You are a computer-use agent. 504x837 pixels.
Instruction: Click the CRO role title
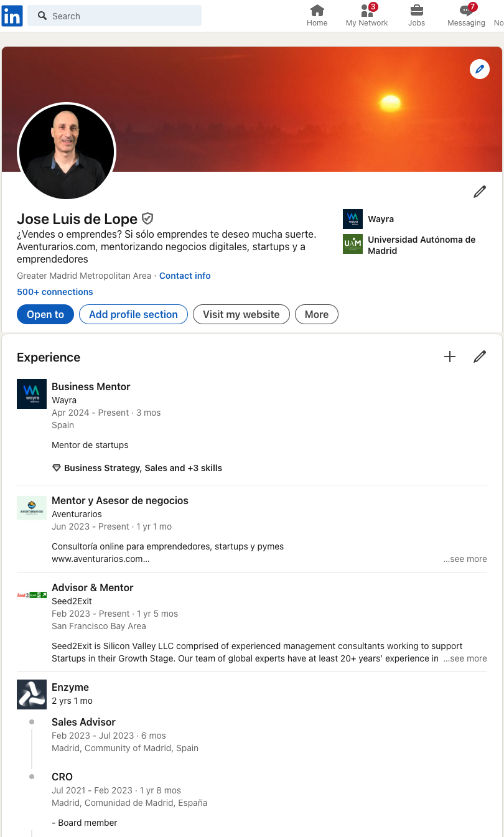62,777
